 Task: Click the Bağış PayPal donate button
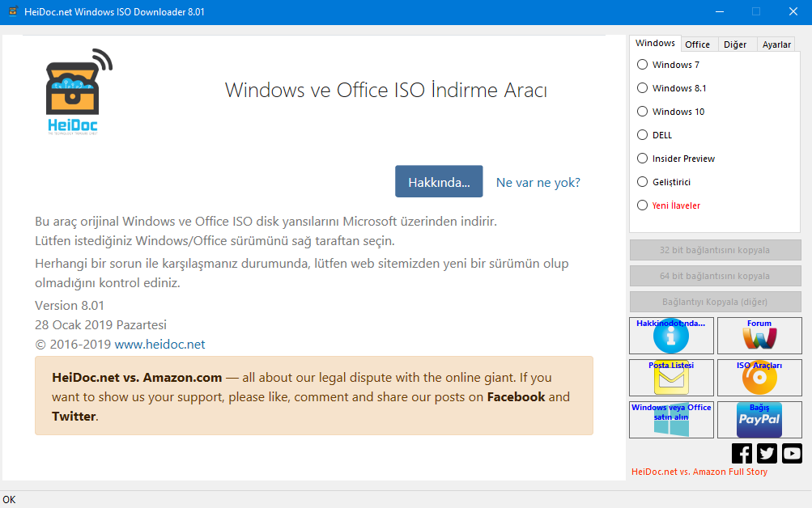pos(759,420)
